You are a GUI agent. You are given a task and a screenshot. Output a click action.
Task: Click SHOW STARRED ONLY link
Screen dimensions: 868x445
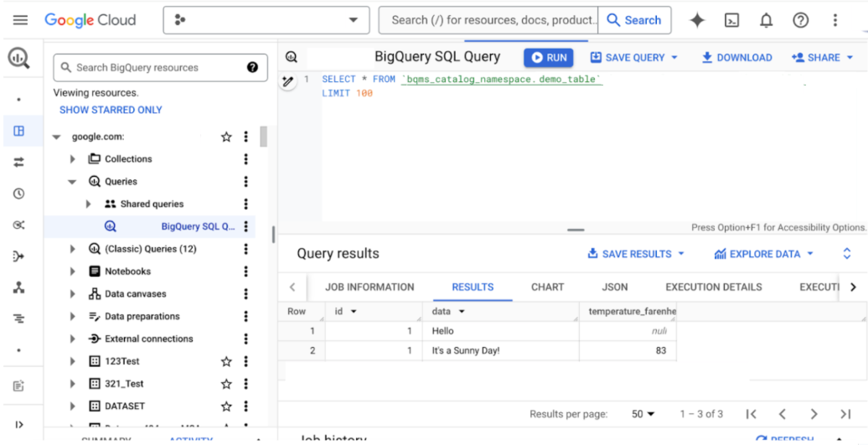(x=111, y=110)
